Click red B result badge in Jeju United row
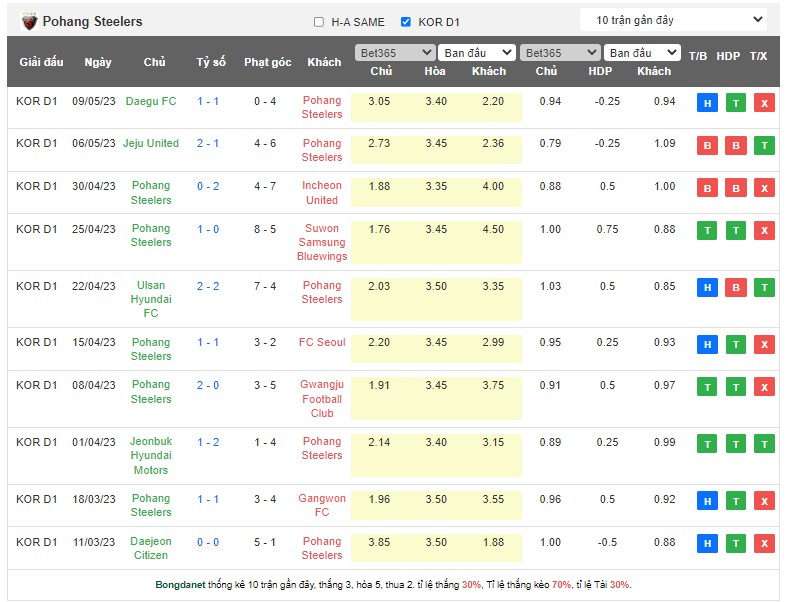This screenshot has height=602, width=786. pyautogui.click(x=707, y=146)
